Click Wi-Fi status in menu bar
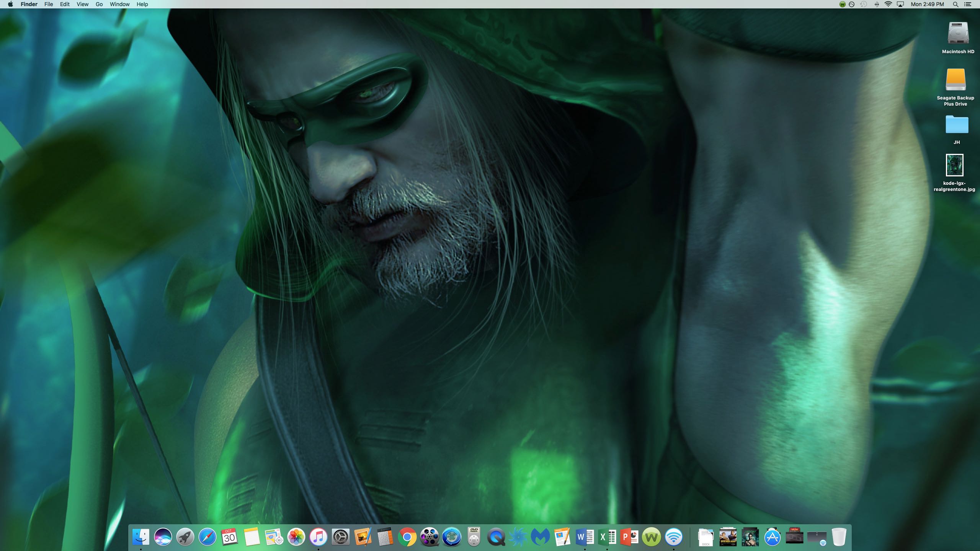 click(888, 4)
